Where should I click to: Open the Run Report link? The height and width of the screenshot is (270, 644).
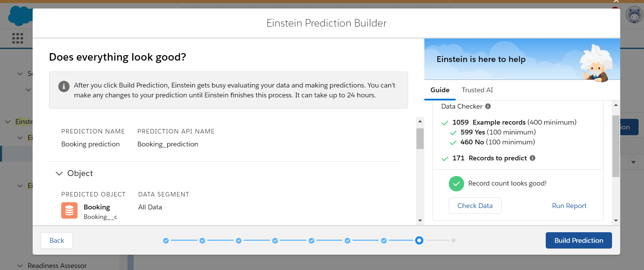pos(569,206)
